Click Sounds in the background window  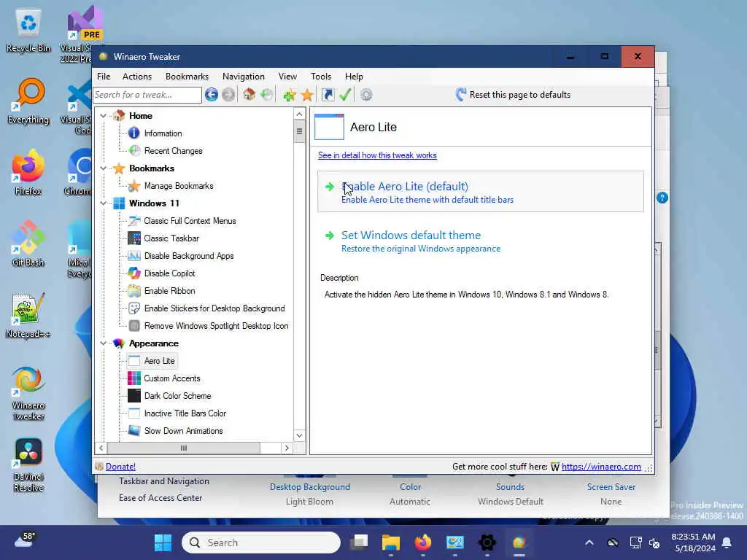click(510, 486)
